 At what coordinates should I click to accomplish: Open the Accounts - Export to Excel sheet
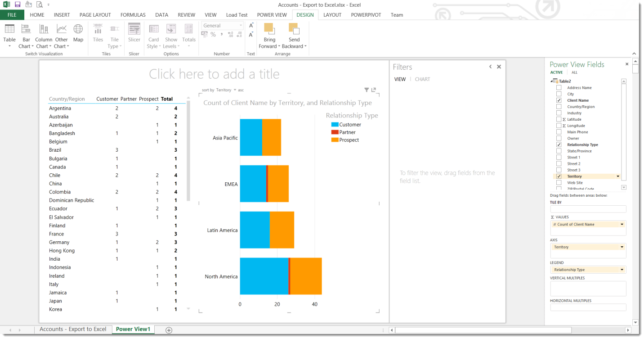click(x=73, y=329)
